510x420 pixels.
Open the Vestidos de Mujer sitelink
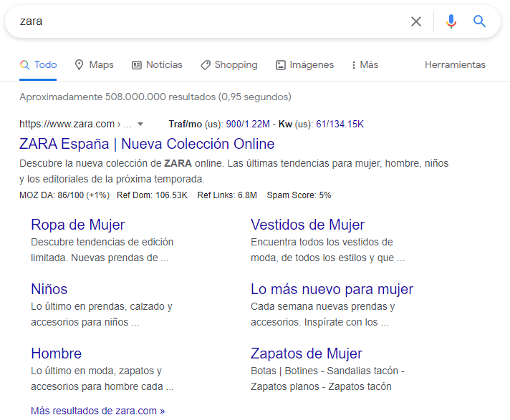pos(307,225)
